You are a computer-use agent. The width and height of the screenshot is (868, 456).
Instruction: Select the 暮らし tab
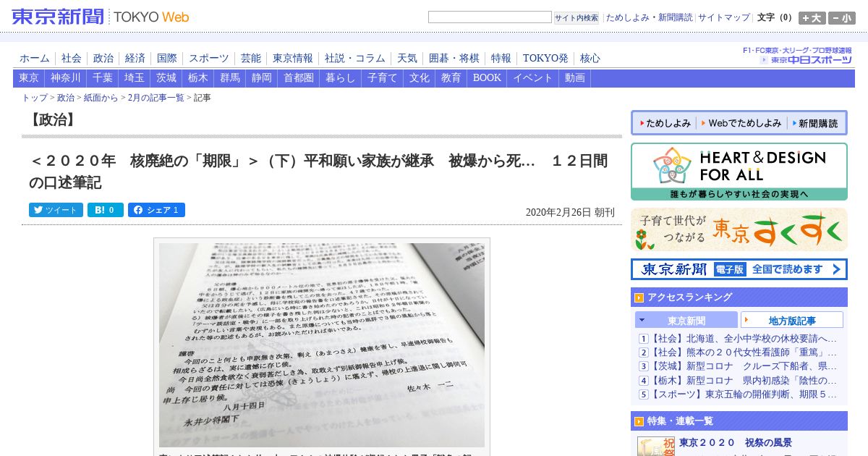pyautogui.click(x=341, y=78)
